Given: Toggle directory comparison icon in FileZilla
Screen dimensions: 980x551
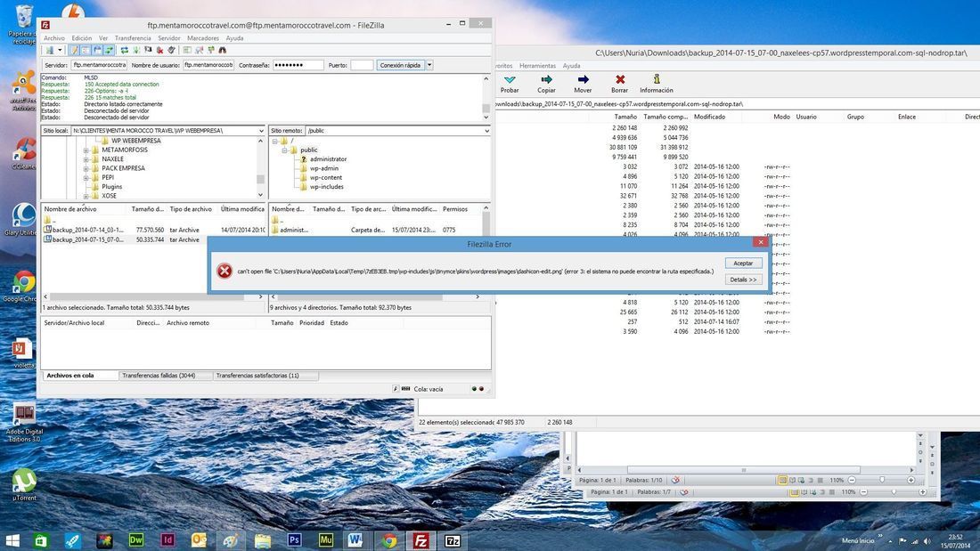Looking at the screenshot, I should click(x=199, y=50).
